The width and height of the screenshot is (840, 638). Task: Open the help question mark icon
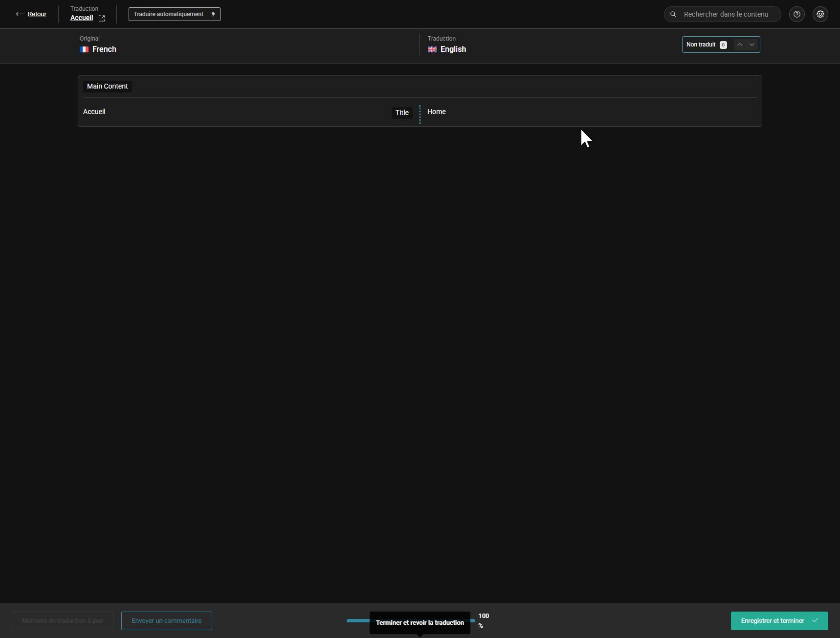pos(797,14)
